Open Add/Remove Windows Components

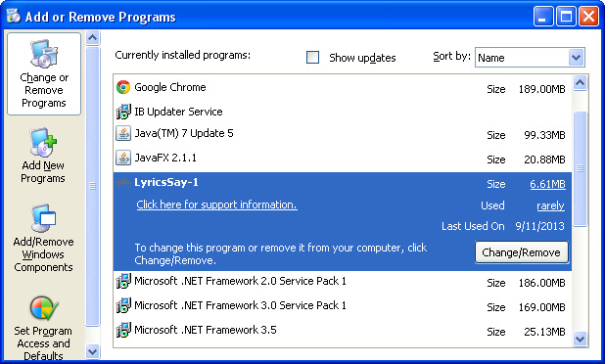(x=43, y=239)
